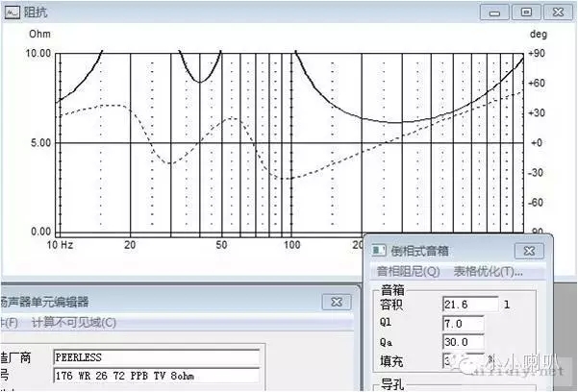Click the 阻抗 window title bar

(x=240, y=12)
